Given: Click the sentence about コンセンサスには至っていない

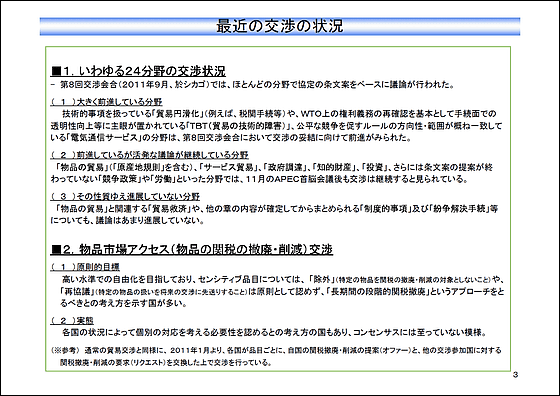Looking at the screenshot, I should point(274,333).
